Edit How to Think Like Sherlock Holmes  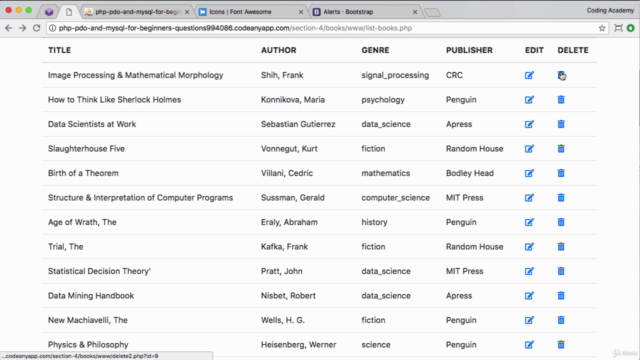pyautogui.click(x=529, y=100)
